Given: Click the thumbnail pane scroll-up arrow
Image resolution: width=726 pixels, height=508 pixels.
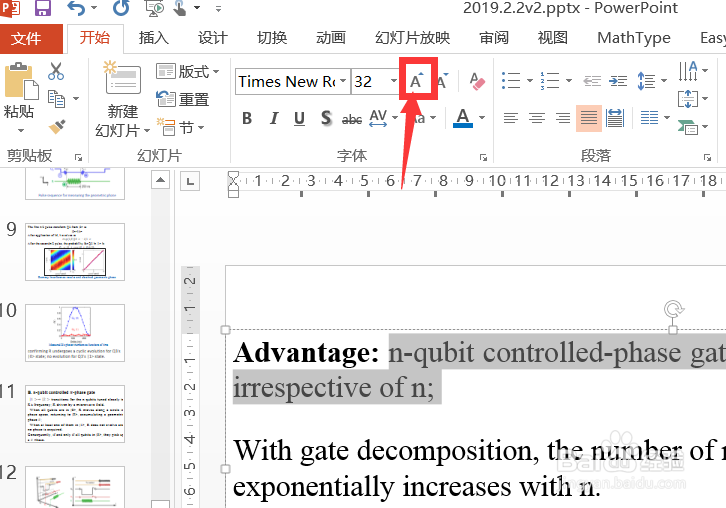Looking at the screenshot, I should tap(160, 180).
